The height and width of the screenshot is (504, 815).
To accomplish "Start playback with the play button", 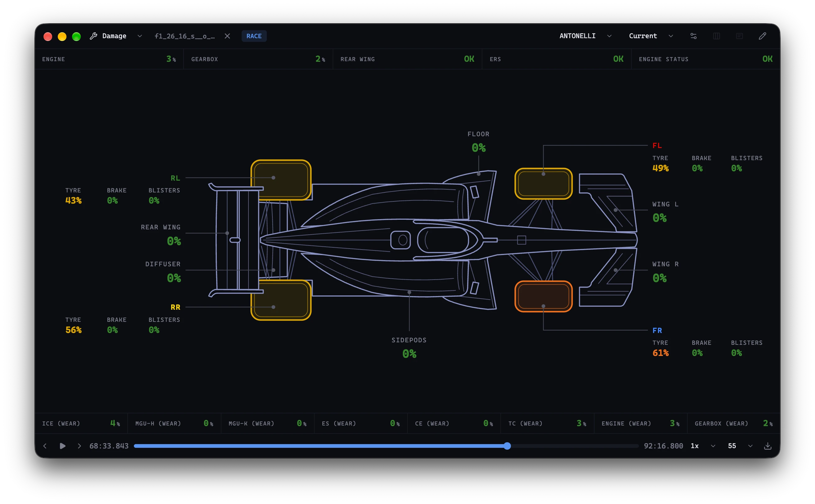I will (62, 446).
